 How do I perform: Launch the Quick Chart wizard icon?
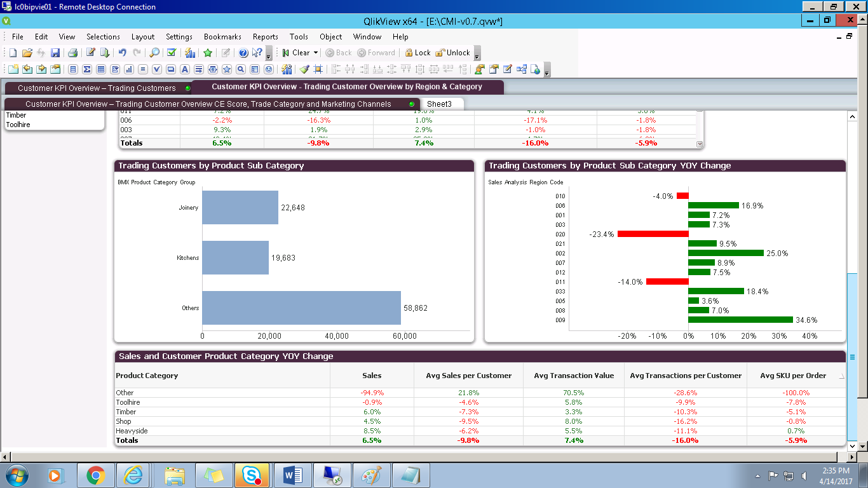(189, 53)
